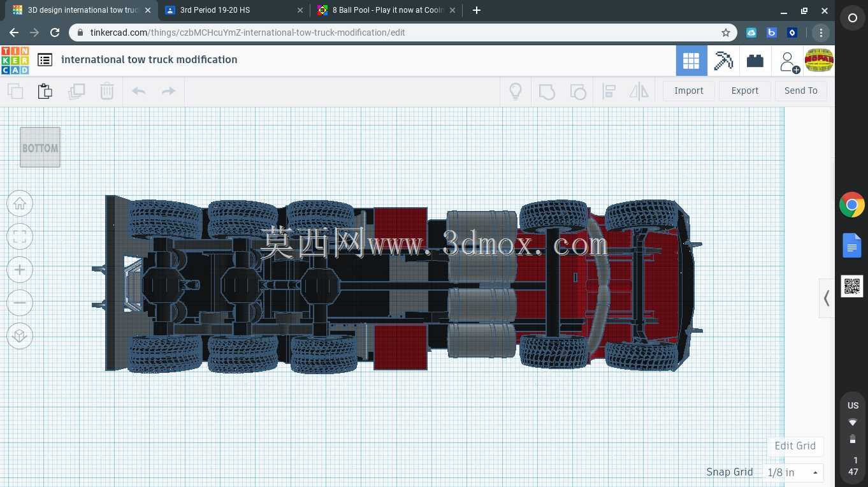Image resolution: width=868 pixels, height=487 pixels.
Task: Open the Mopar user profile avatar
Action: 819,61
